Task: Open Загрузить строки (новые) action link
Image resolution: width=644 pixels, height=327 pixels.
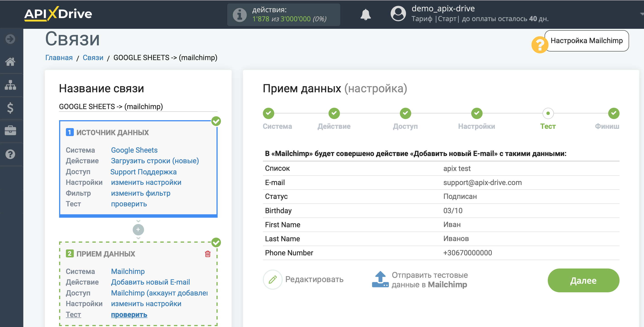Action: pyautogui.click(x=155, y=161)
